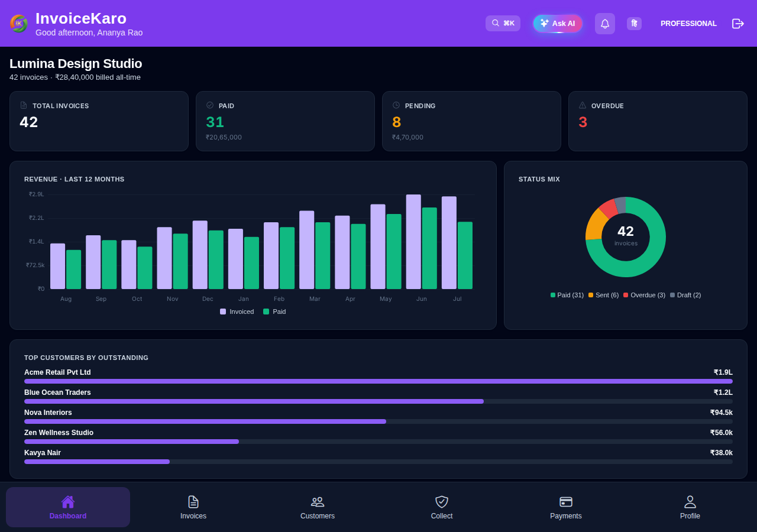Click the ₹20,65,000 paid amount
This screenshot has height=532, width=757.
[224, 137]
